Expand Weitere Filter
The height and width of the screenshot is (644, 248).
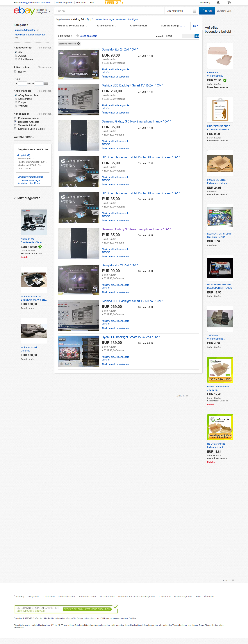pyautogui.click(x=24, y=137)
